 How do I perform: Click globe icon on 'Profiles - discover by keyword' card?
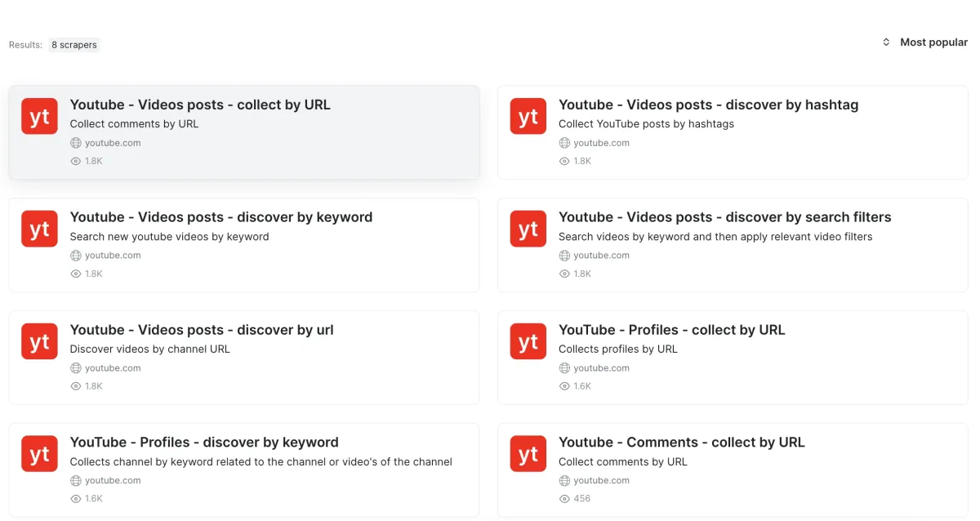click(x=76, y=481)
